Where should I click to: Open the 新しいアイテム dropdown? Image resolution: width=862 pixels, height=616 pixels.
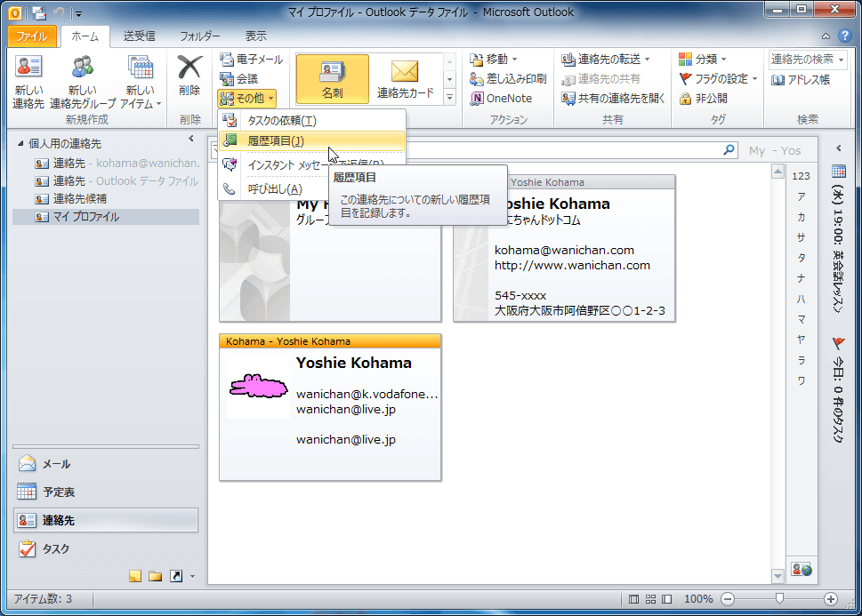(x=141, y=82)
